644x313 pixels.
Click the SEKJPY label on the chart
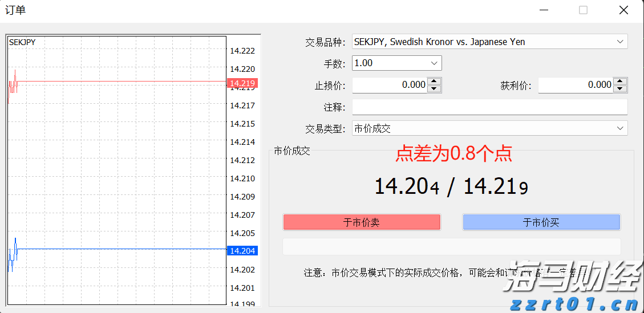[22, 42]
